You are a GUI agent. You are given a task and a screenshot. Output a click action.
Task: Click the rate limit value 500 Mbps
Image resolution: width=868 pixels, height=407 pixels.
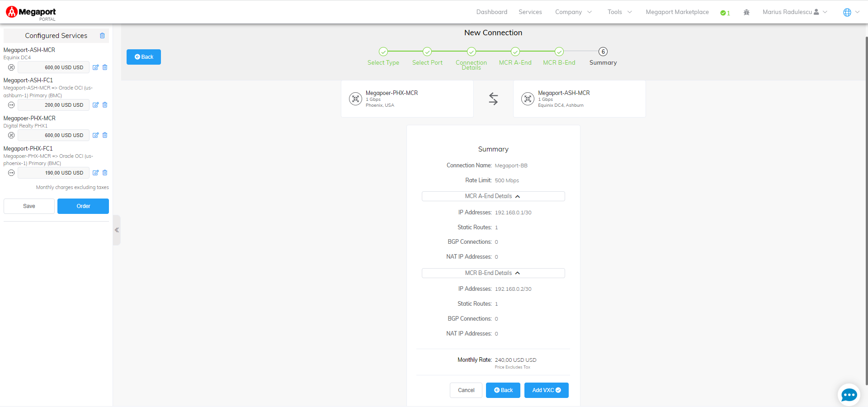tap(507, 180)
